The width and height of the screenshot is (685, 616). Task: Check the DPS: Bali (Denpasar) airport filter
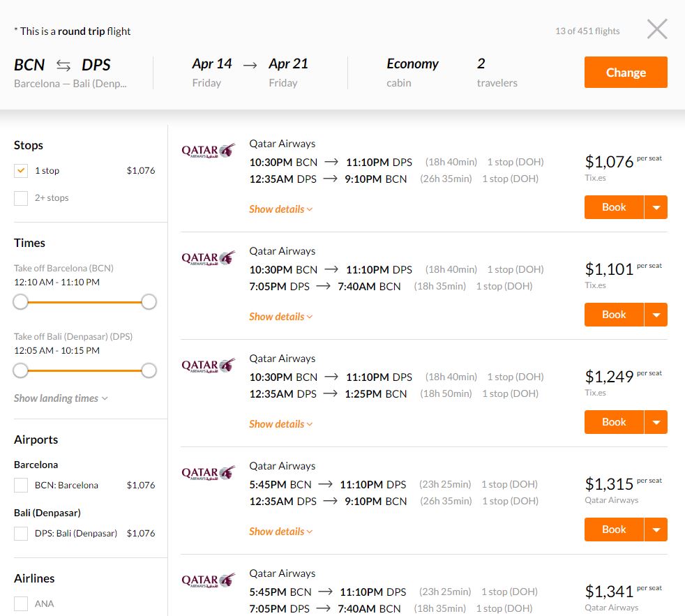[21, 533]
